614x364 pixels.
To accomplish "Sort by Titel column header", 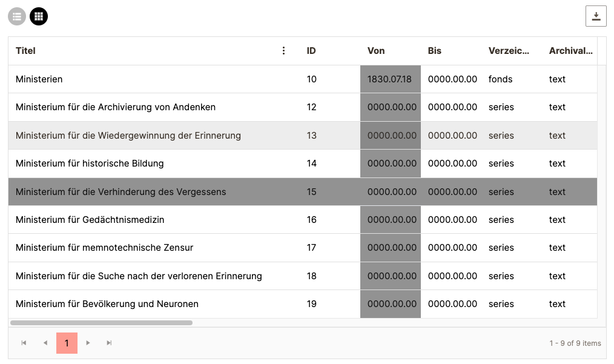I will [26, 51].
